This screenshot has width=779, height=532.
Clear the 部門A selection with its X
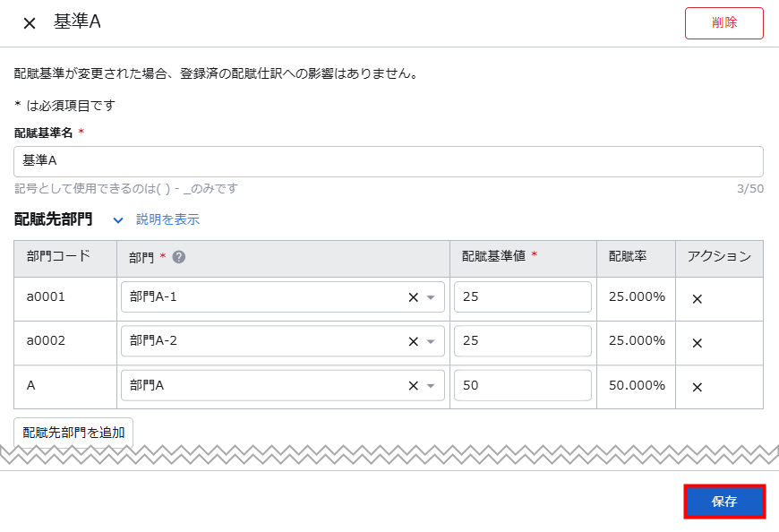[x=413, y=386]
